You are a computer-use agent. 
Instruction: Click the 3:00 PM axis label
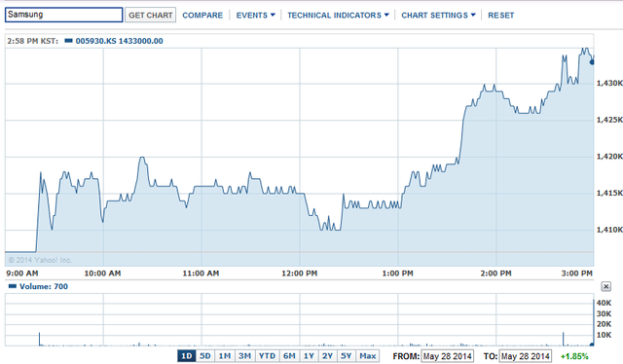coord(577,273)
